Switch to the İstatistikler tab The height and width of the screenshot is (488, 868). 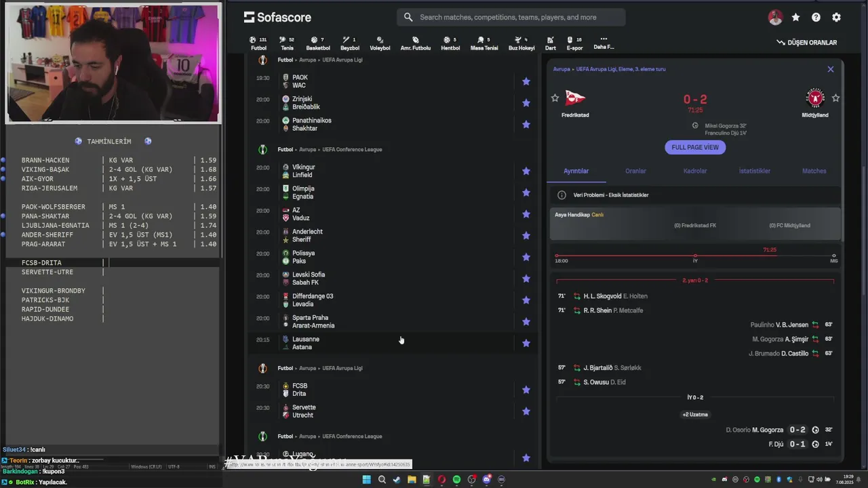(755, 171)
